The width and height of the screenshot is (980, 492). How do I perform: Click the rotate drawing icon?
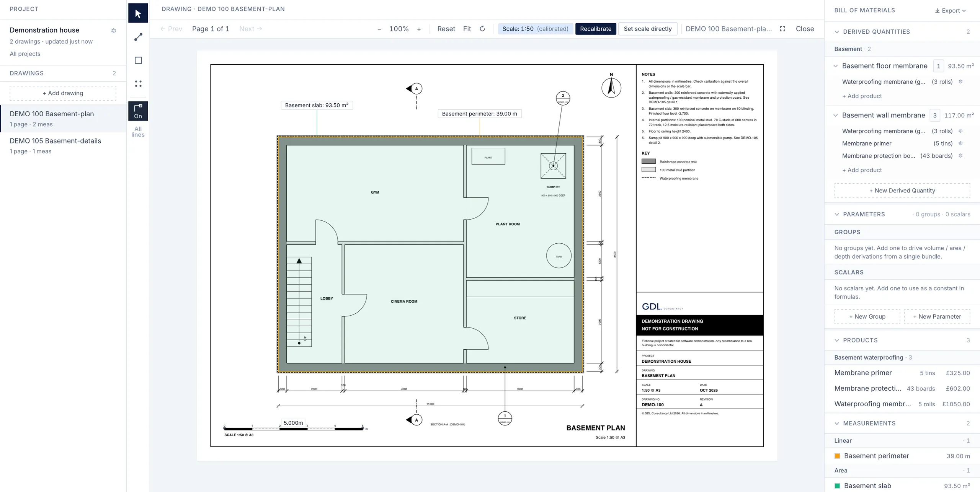click(482, 29)
